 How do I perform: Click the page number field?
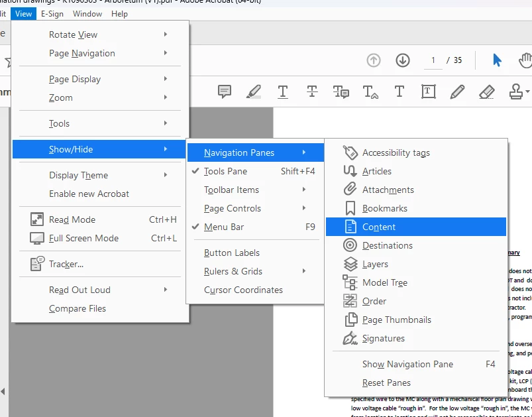[433, 60]
